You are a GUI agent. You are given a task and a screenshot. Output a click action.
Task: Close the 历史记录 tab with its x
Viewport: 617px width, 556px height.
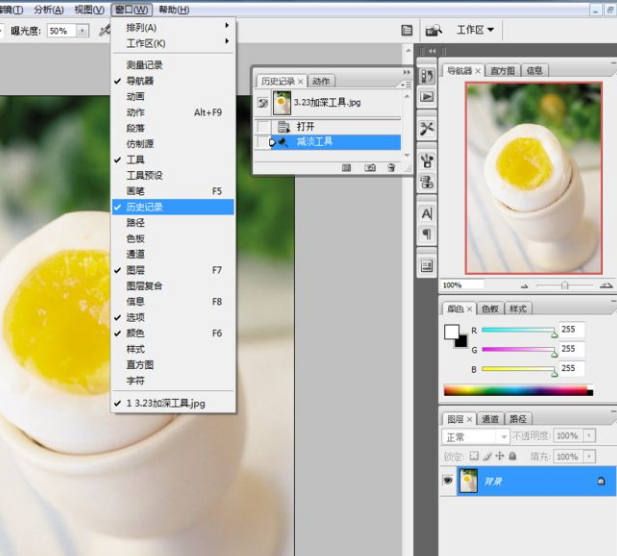(x=300, y=81)
